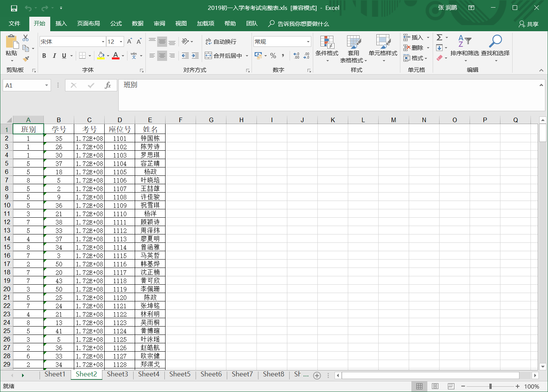Open Sort and Filter (排序和筛选) dropdown
The width and height of the screenshot is (548, 392).
(x=465, y=48)
